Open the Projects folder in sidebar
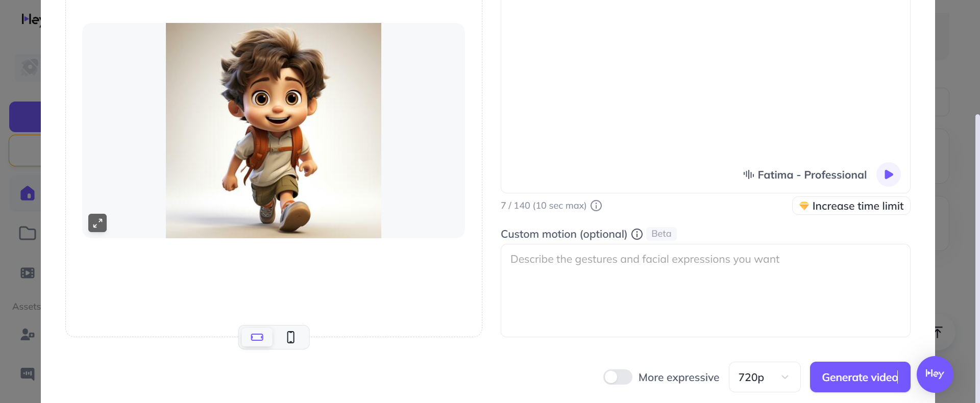The width and height of the screenshot is (980, 403). (28, 233)
